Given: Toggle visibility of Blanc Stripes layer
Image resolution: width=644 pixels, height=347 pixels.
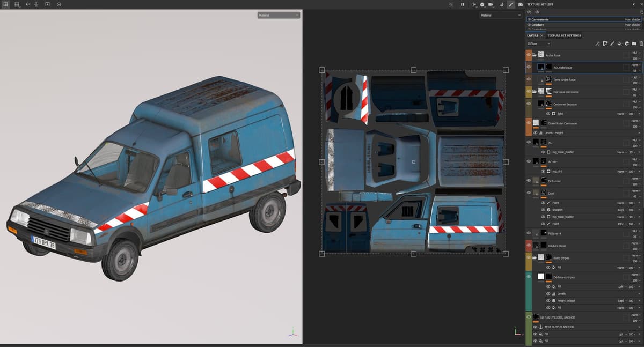Looking at the screenshot, I should (x=529, y=258).
